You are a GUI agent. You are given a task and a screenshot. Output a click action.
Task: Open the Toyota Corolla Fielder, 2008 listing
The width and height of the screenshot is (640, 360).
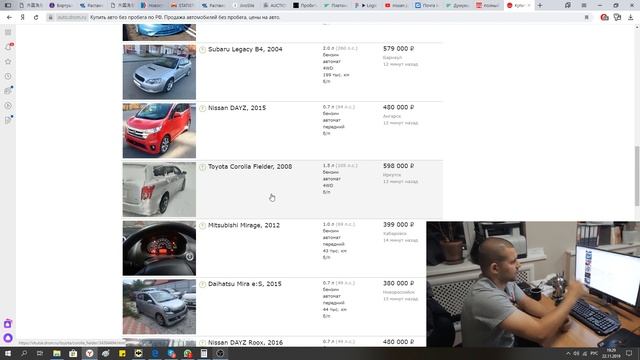tap(250, 167)
